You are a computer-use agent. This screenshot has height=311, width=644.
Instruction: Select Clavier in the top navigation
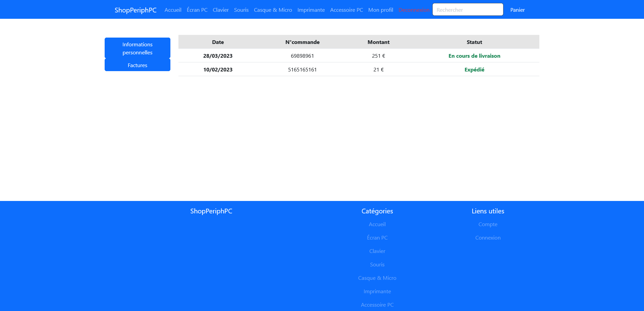pyautogui.click(x=221, y=10)
